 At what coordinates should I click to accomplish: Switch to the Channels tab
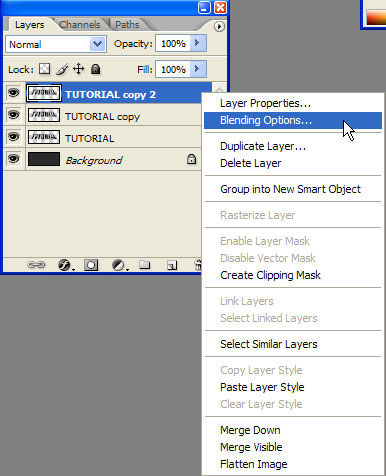(80, 25)
